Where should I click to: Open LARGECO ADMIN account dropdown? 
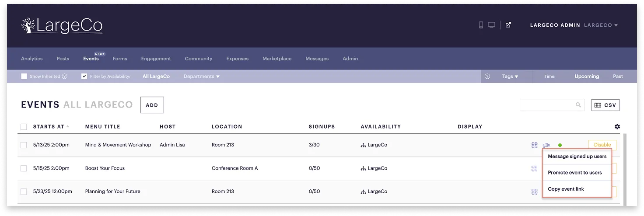coord(574,25)
